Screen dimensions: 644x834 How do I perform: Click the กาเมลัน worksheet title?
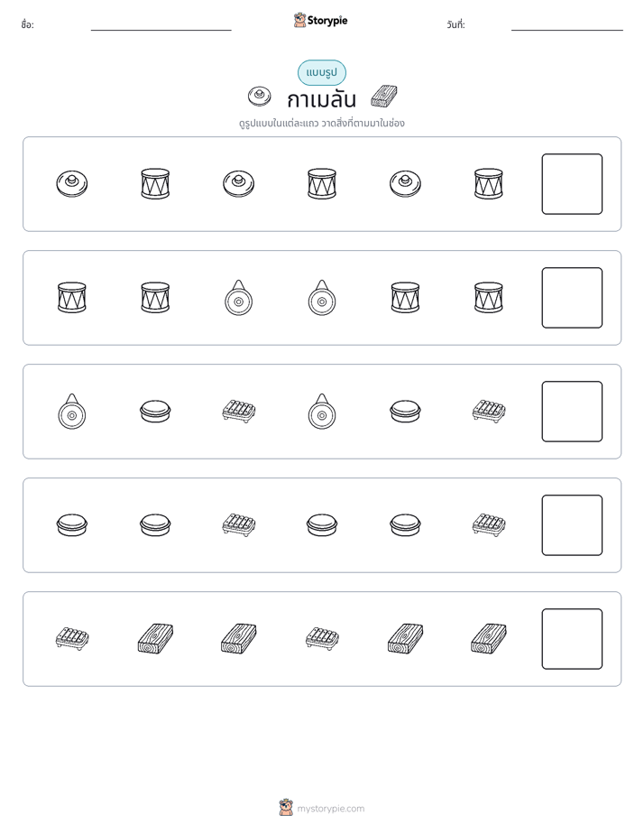pos(321,99)
